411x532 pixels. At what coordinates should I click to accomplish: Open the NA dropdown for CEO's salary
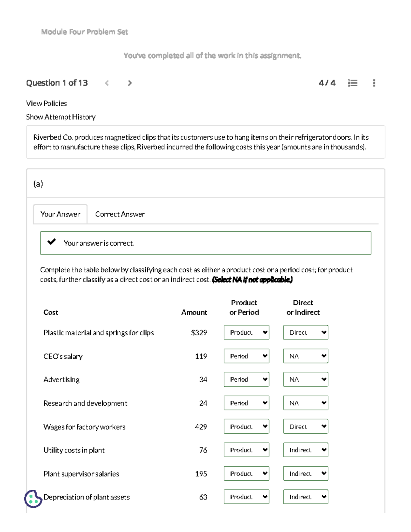(x=305, y=356)
